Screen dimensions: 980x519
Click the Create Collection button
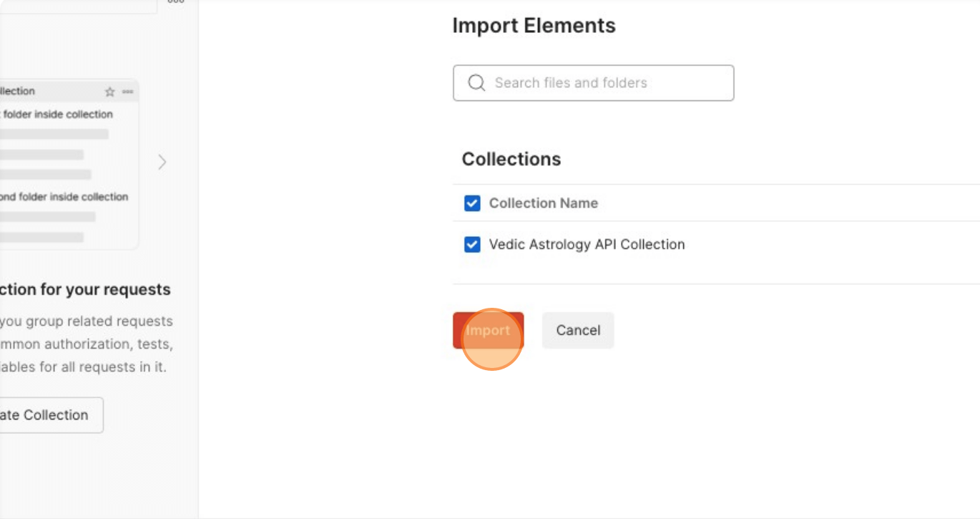coord(43,414)
